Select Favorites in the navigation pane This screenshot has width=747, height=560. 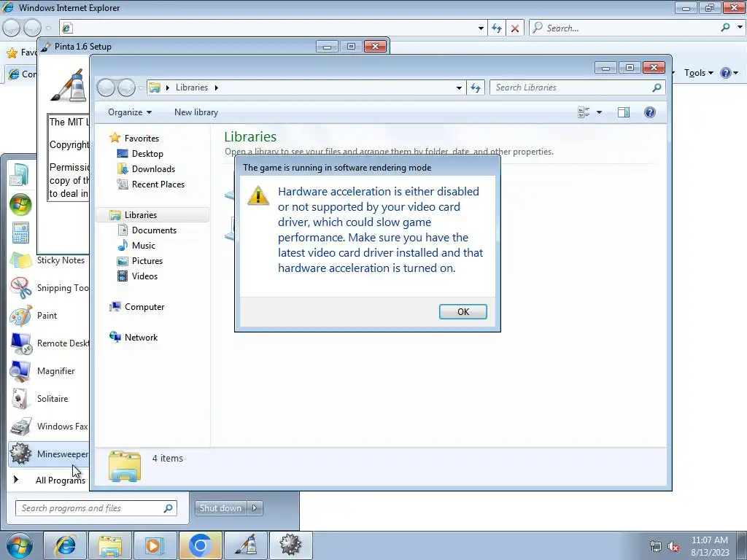click(x=142, y=138)
